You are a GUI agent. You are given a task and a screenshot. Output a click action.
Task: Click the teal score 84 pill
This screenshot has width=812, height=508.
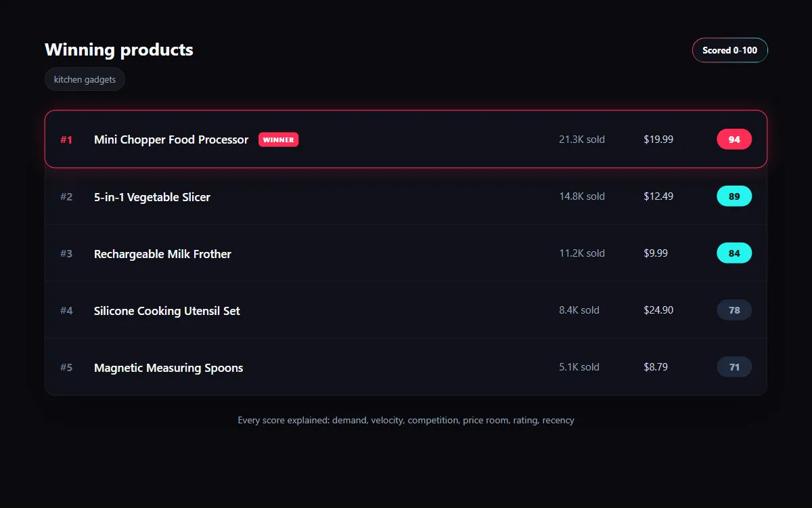734,253
